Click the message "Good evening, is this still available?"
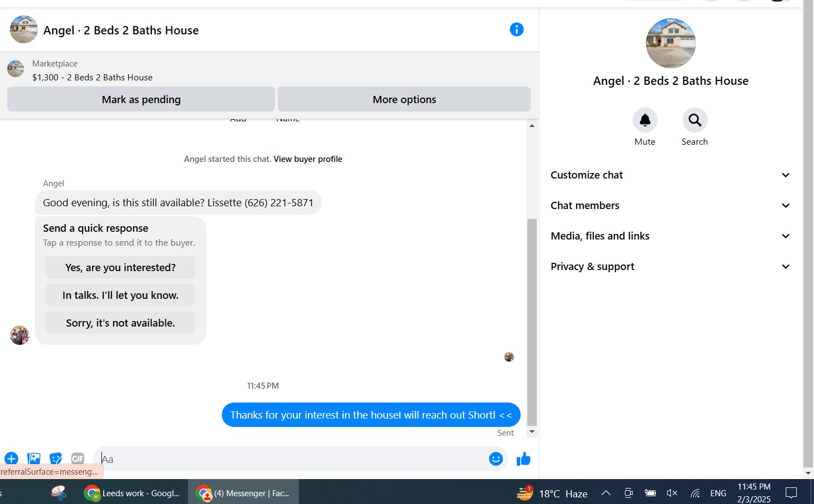This screenshot has width=814, height=504. tap(178, 203)
